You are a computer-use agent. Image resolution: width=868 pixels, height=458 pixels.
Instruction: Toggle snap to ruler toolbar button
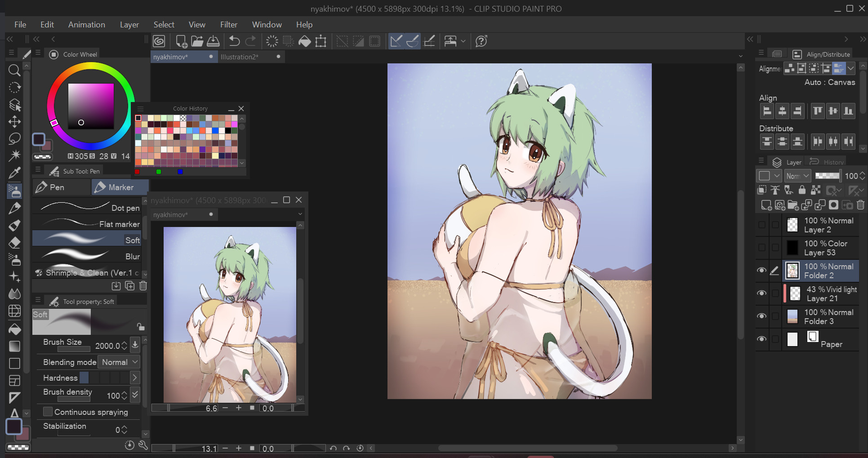coord(396,41)
